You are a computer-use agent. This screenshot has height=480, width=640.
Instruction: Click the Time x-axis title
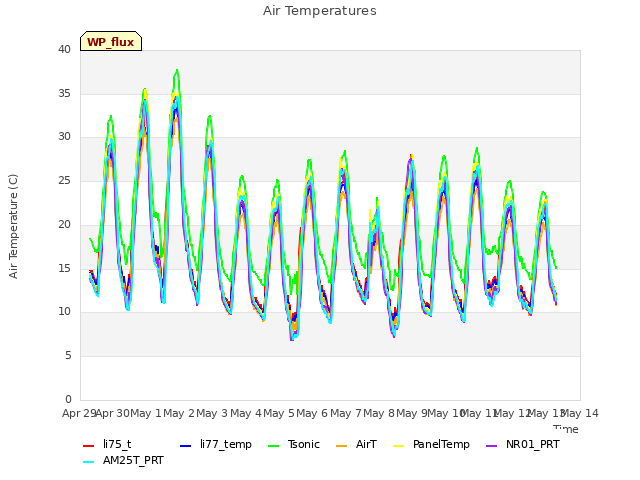566,429
